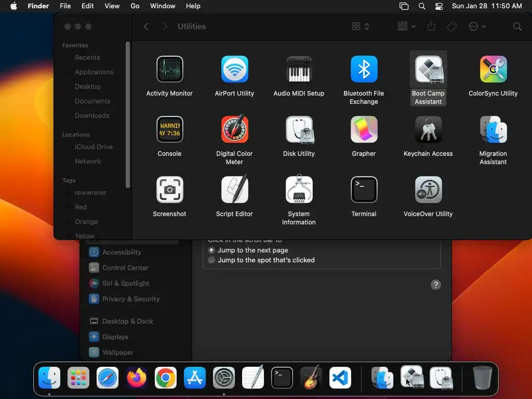Open Script Editor

click(x=234, y=190)
